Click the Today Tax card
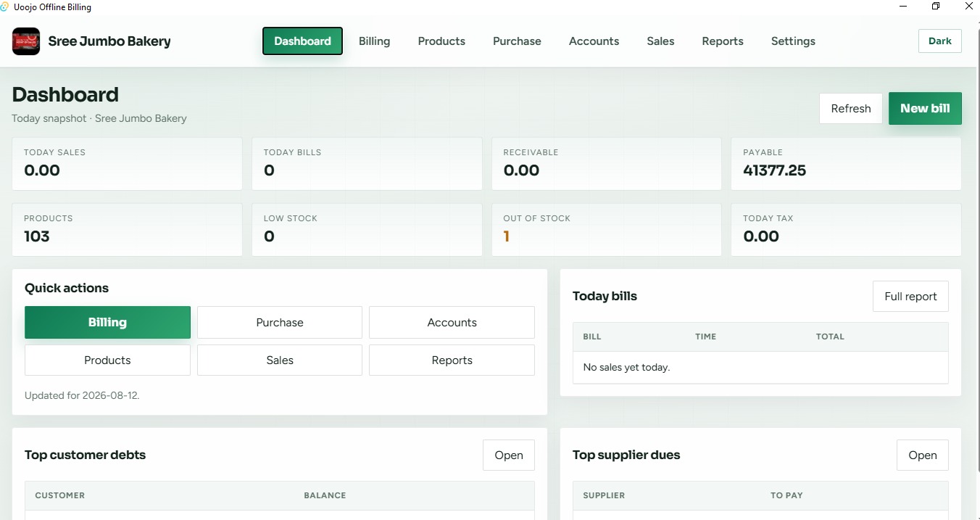This screenshot has width=980, height=520. [x=846, y=230]
